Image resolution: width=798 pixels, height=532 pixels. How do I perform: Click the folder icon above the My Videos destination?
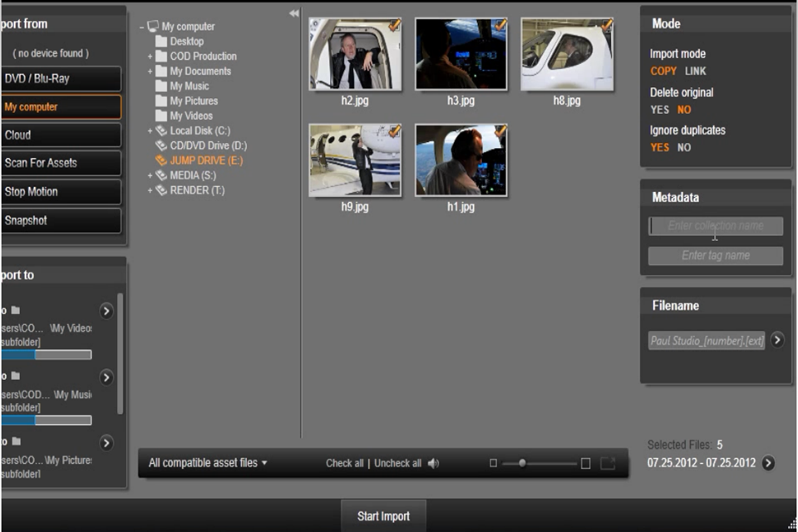pos(16,310)
